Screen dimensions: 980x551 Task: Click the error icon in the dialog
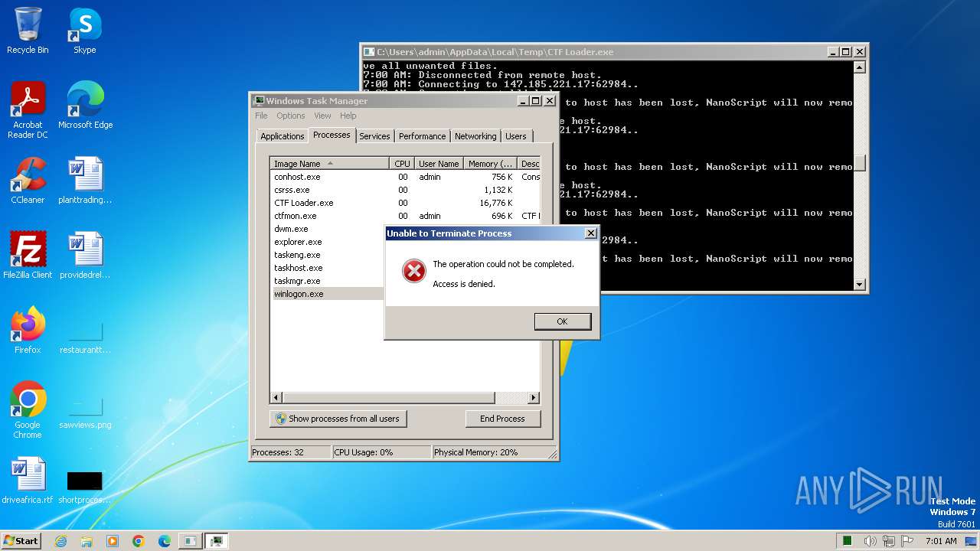414,271
